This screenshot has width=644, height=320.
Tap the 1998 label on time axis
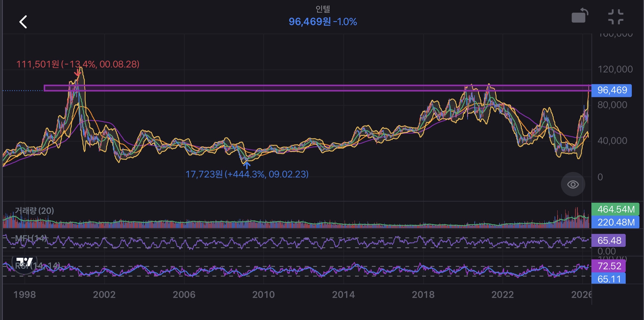pyautogui.click(x=25, y=295)
